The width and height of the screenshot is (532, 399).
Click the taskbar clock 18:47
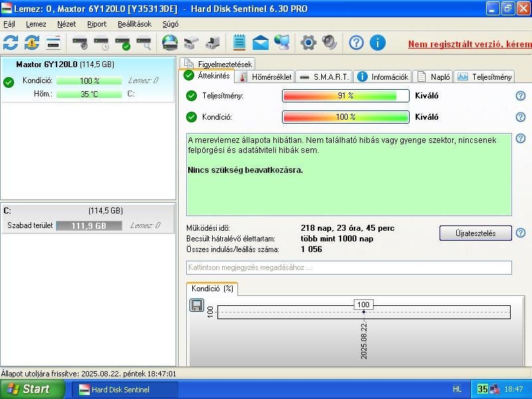(513, 389)
